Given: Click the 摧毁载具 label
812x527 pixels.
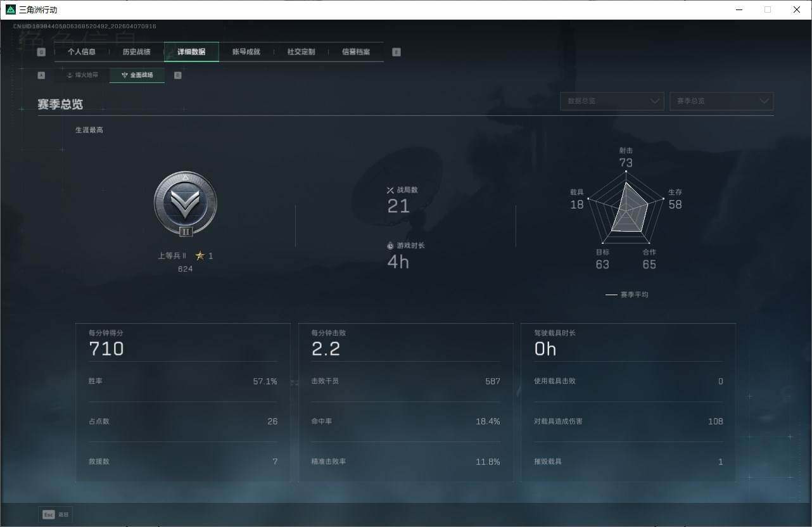Looking at the screenshot, I should click(x=548, y=462).
